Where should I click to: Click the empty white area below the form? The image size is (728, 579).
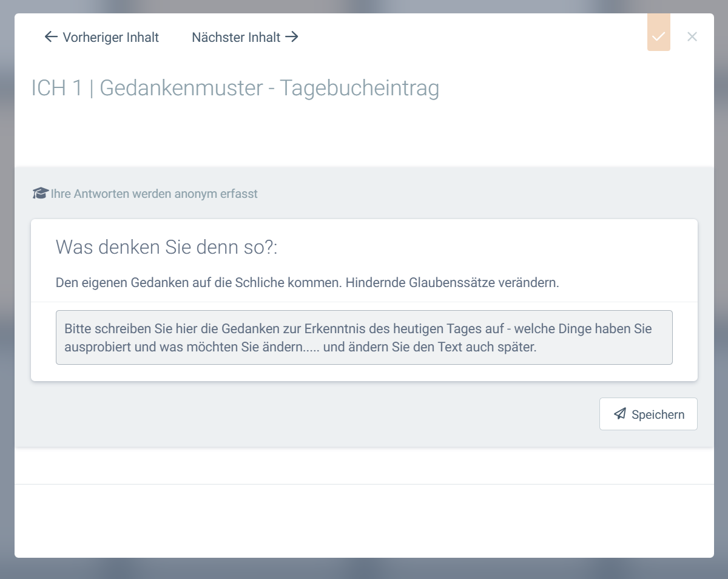(x=364, y=522)
